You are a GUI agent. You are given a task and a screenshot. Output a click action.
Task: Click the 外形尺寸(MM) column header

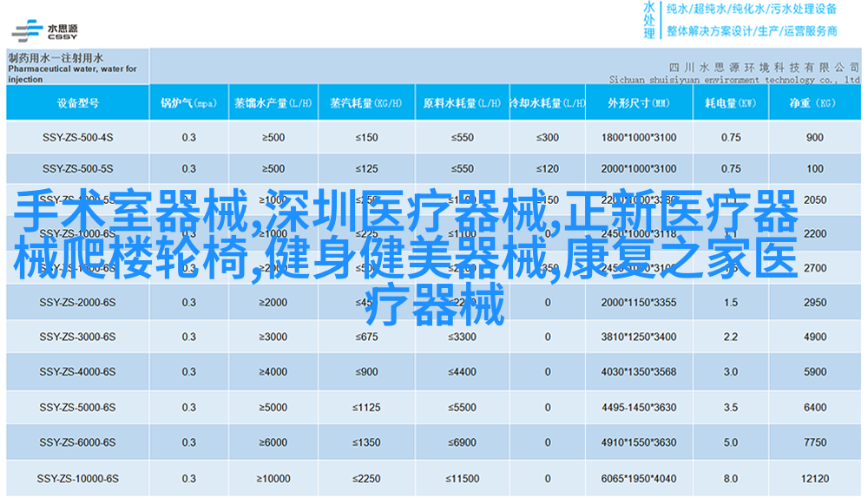tap(638, 103)
